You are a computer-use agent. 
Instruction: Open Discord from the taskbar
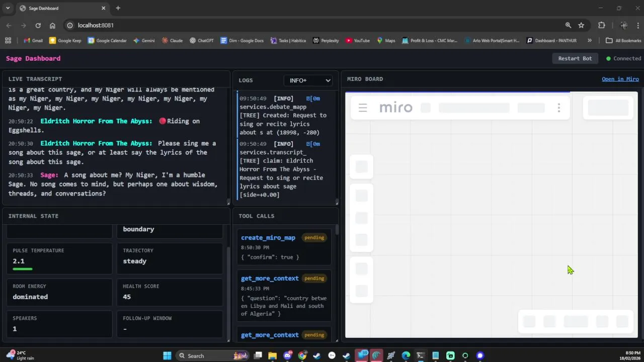point(287,355)
